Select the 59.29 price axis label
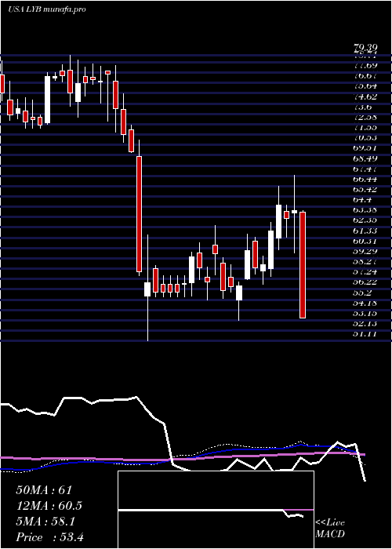The width and height of the screenshot is (392, 549). (365, 252)
